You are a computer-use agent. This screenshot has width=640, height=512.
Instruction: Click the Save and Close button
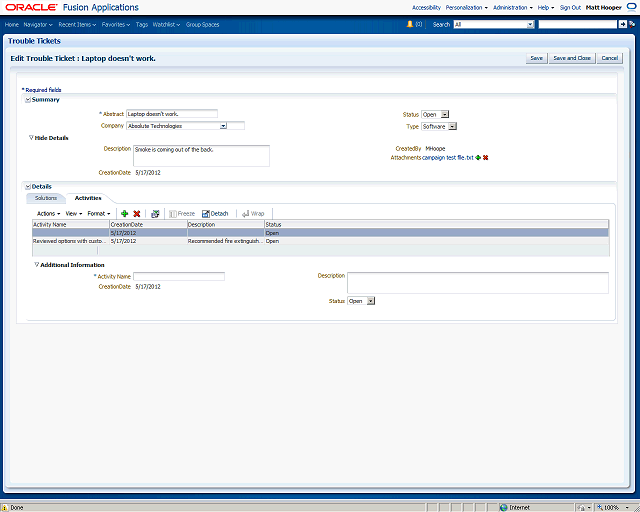pyautogui.click(x=572, y=58)
